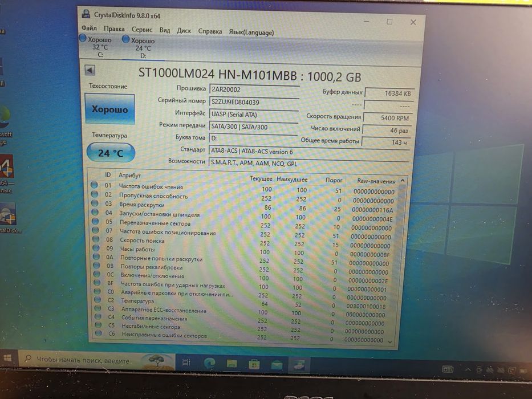532x399 pixels.
Task: Open the Файл menu
Action: pos(89,28)
